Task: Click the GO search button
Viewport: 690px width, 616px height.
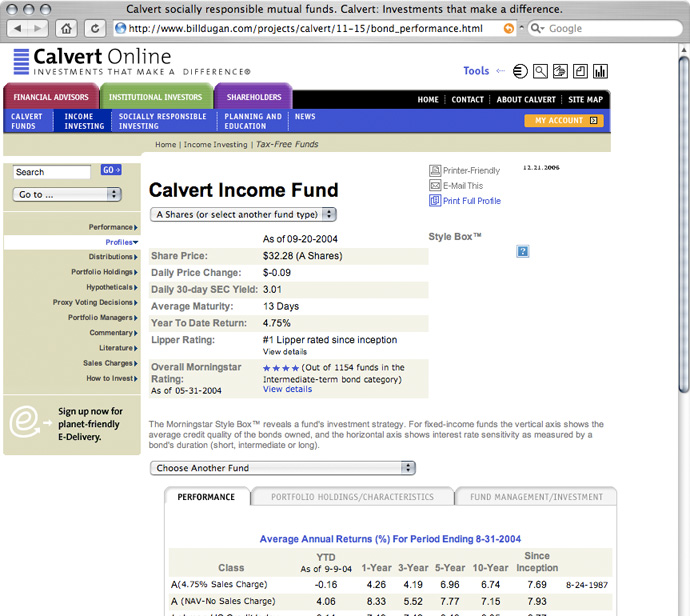Action: [x=111, y=170]
